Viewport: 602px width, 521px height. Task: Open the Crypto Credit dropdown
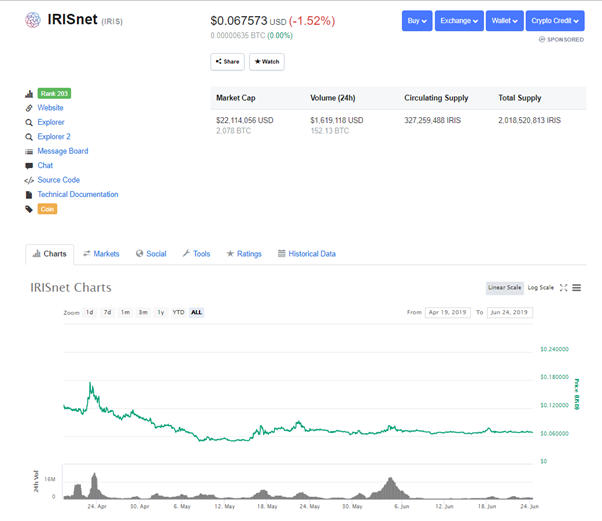555,21
